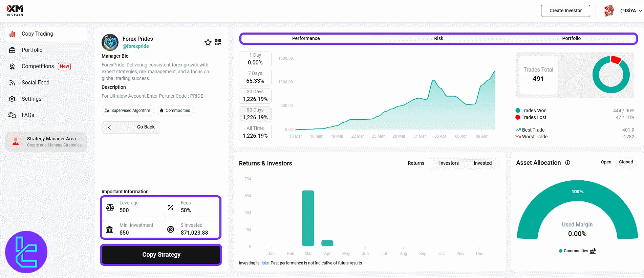
Task: Click the $71,023.88 invested value
Action: click(x=194, y=233)
